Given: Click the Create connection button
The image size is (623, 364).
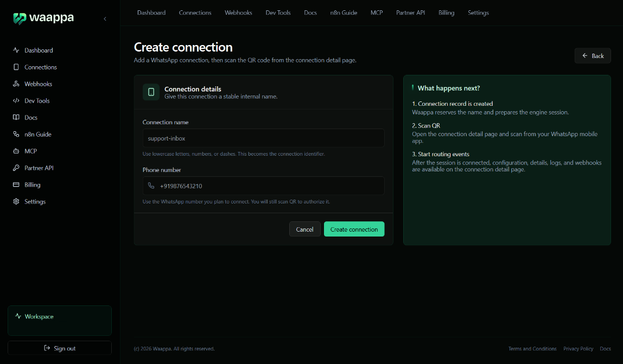Looking at the screenshot, I should [x=354, y=229].
